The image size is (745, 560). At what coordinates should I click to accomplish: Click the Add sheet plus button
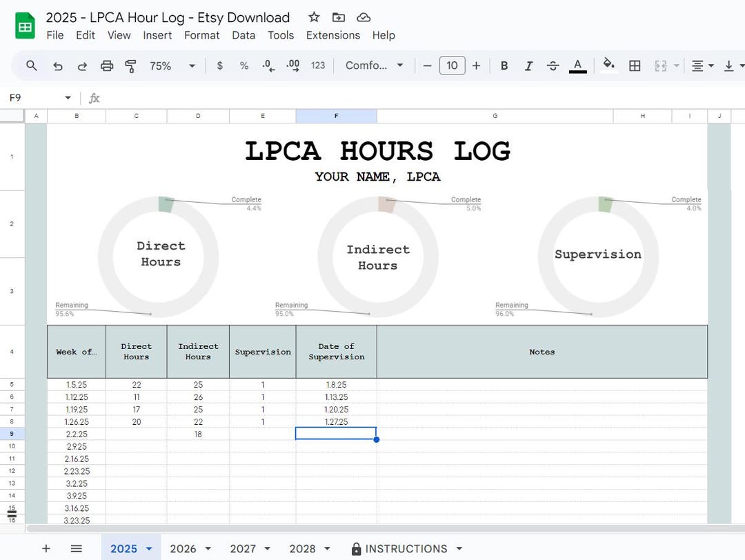point(46,548)
